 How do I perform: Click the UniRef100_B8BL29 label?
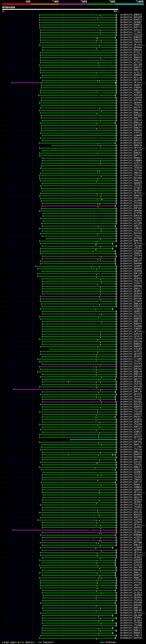tap(131, 572)
